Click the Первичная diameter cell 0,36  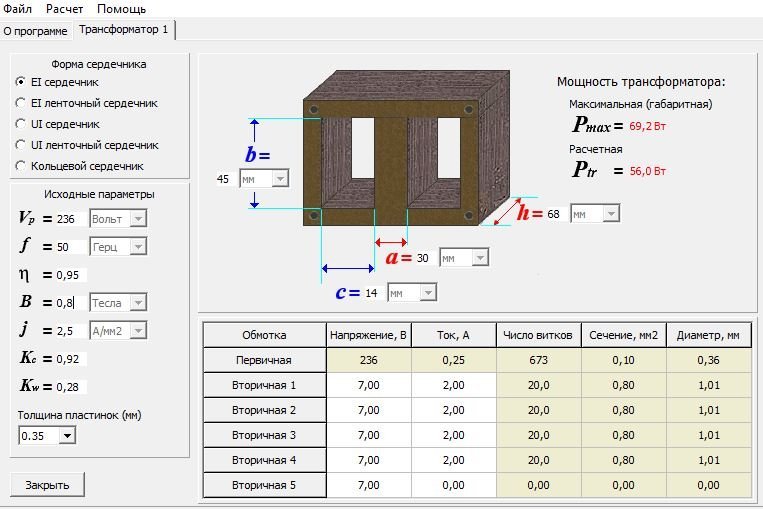tap(708, 360)
